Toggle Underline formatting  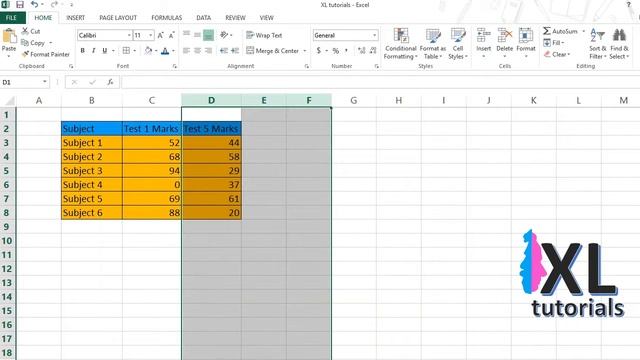[x=104, y=51]
